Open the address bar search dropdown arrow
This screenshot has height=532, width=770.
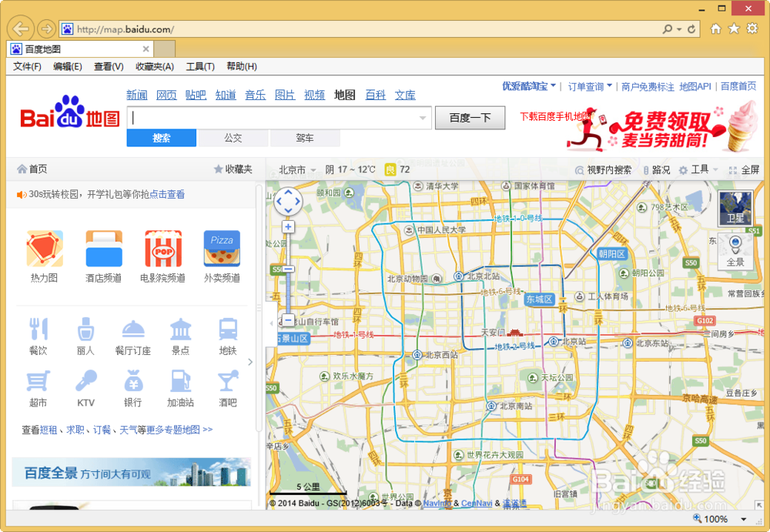click(x=679, y=29)
